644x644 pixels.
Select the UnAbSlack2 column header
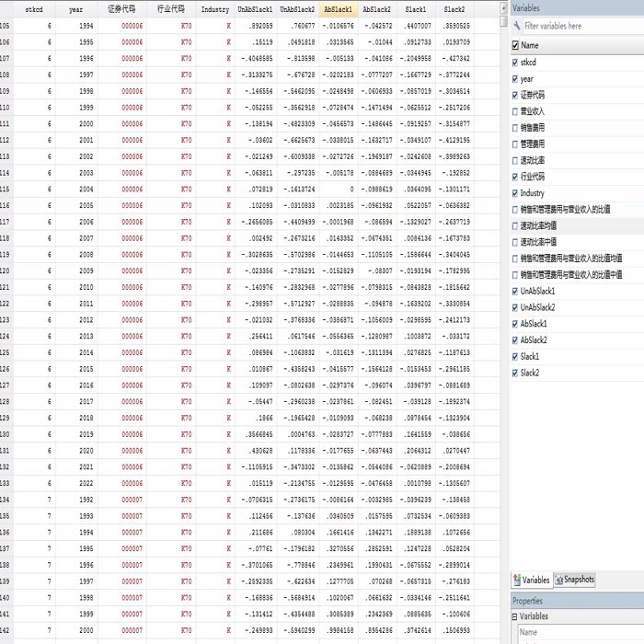pos(297,9)
